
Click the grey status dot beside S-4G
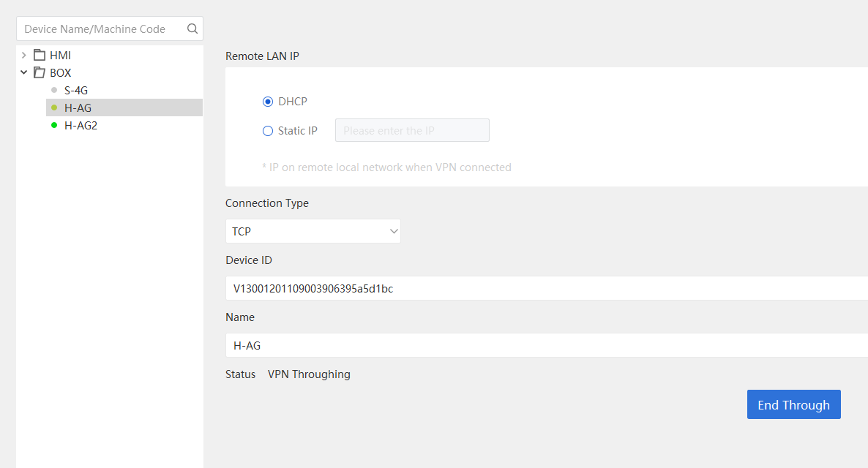[53, 90]
